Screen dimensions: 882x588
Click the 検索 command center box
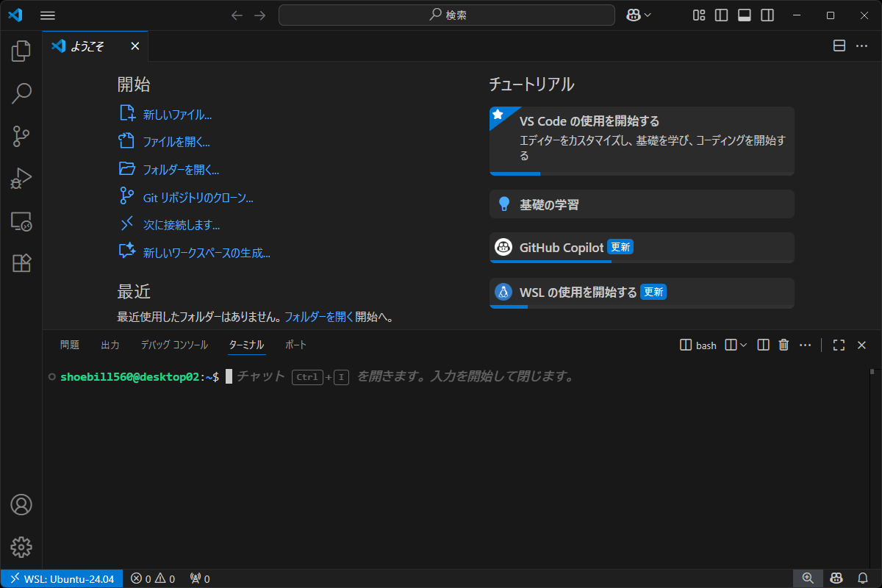point(447,15)
